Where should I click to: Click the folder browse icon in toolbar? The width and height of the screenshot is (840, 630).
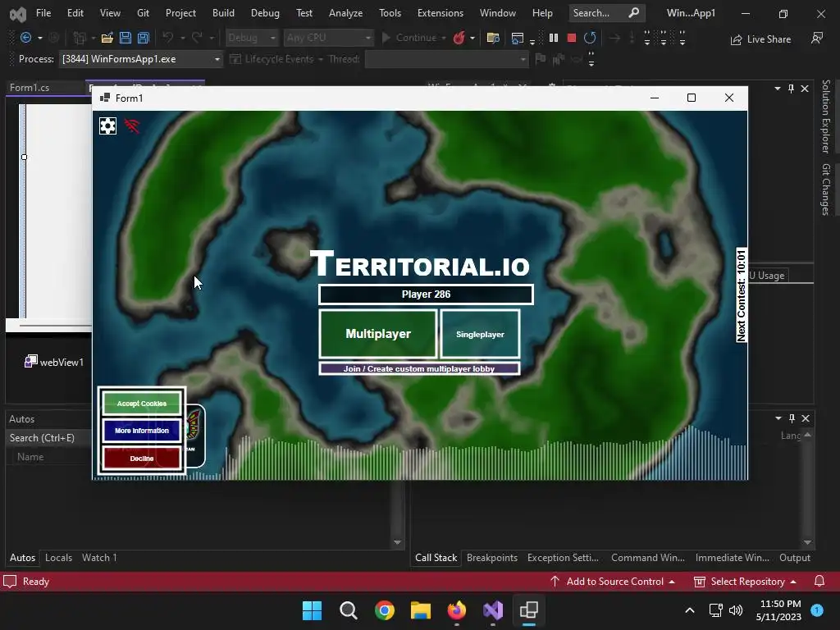tap(493, 38)
